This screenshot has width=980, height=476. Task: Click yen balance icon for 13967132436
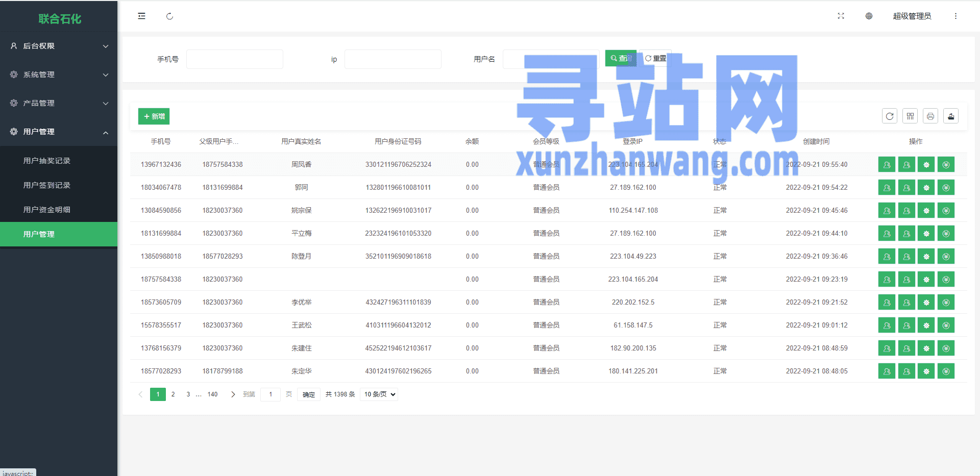[946, 165]
